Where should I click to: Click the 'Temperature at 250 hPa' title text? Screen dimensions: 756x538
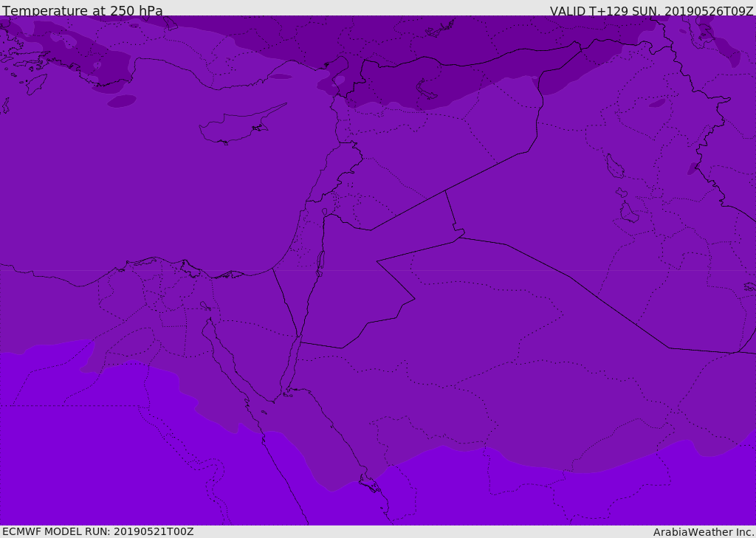click(83, 10)
